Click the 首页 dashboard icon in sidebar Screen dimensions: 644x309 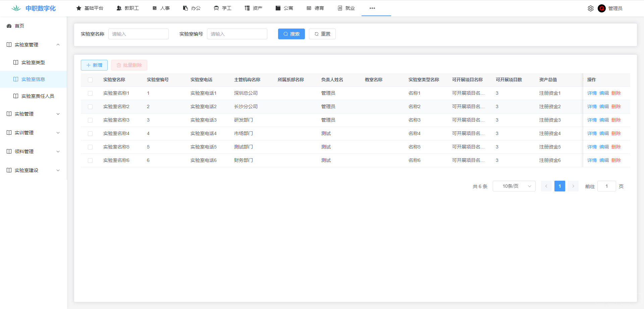click(9, 26)
